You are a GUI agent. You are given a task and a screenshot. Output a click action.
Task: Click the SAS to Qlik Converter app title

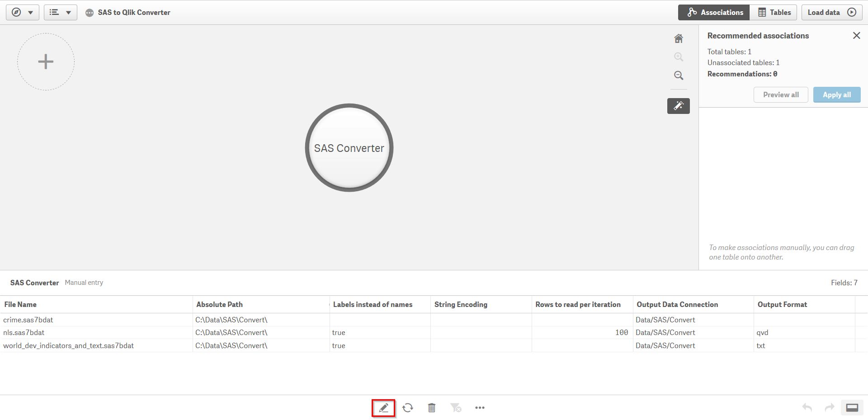point(134,12)
